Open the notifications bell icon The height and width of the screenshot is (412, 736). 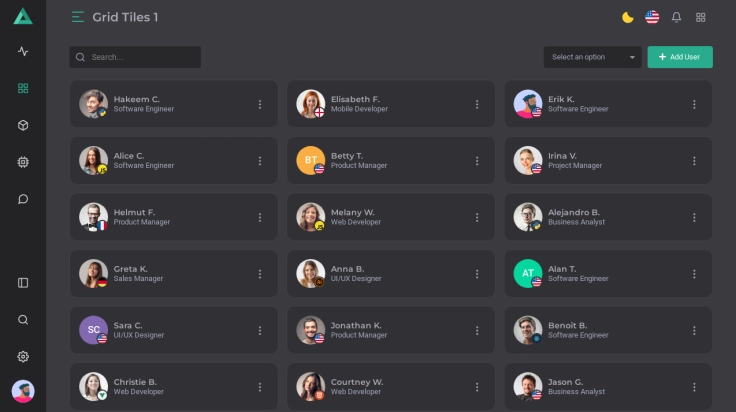point(676,17)
